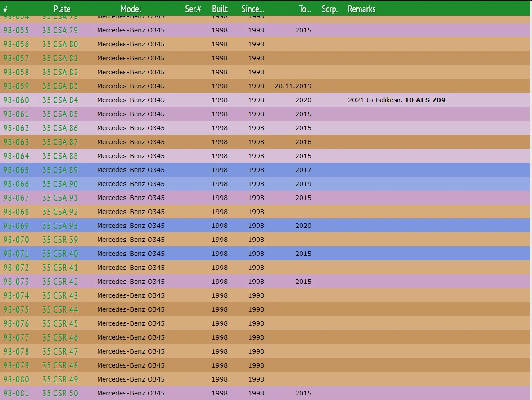The height and width of the screenshot is (400, 532).
Task: Open plate 35 CSA 93 link
Action: [x=60, y=226]
